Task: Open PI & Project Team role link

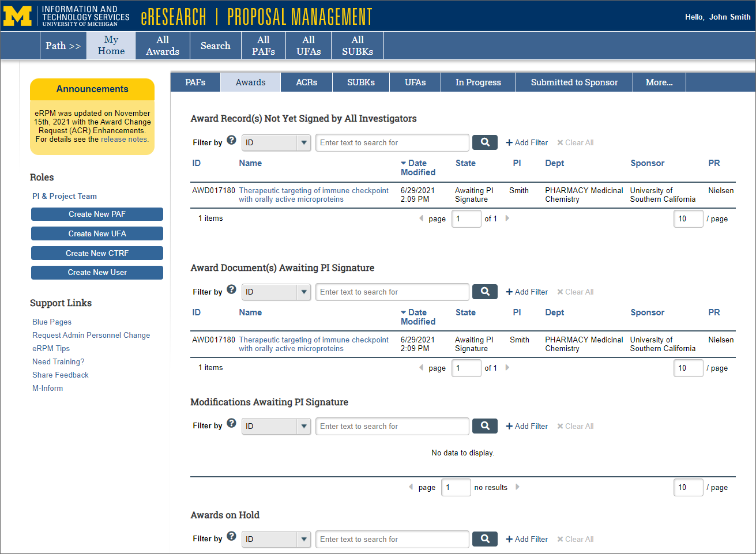Action: click(65, 196)
